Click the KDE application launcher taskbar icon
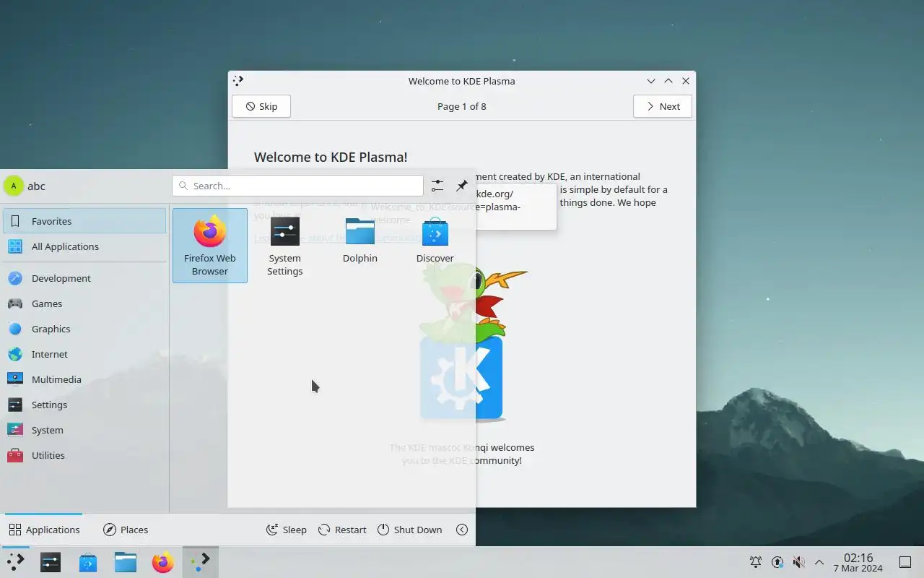 [15, 562]
